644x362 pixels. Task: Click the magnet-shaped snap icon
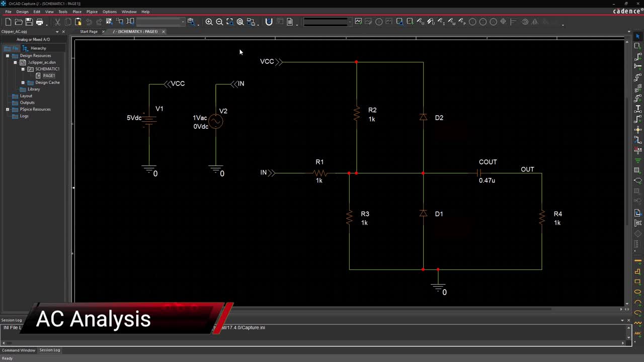pos(269,22)
